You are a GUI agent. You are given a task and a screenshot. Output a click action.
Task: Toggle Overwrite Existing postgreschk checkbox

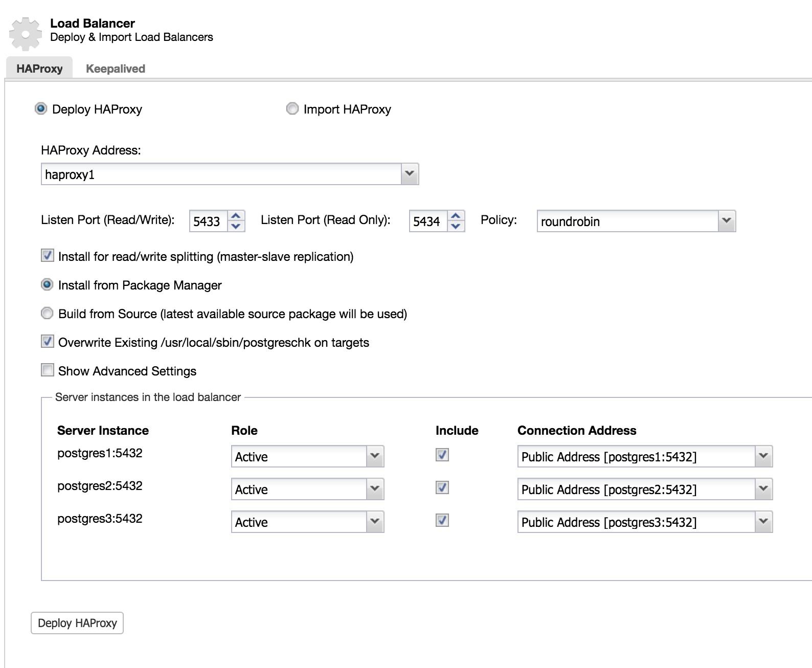(48, 341)
